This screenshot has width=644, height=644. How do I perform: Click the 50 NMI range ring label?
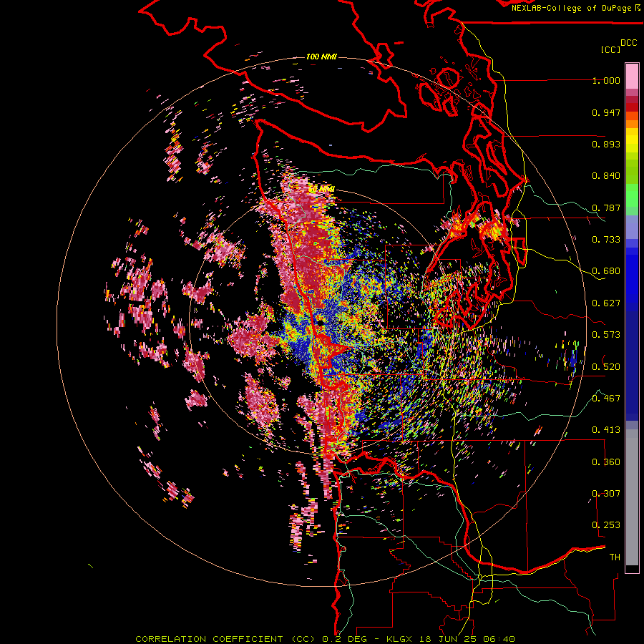[321, 189]
